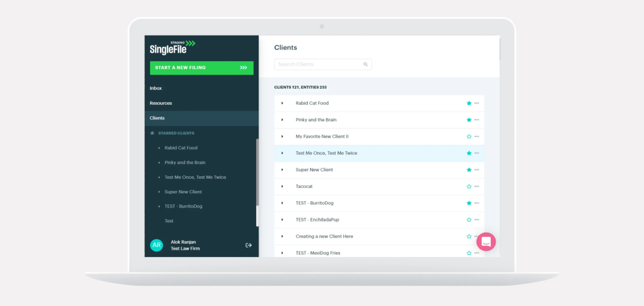Star the TEST - EnchiladaPup client
644x306 pixels.
[469, 220]
